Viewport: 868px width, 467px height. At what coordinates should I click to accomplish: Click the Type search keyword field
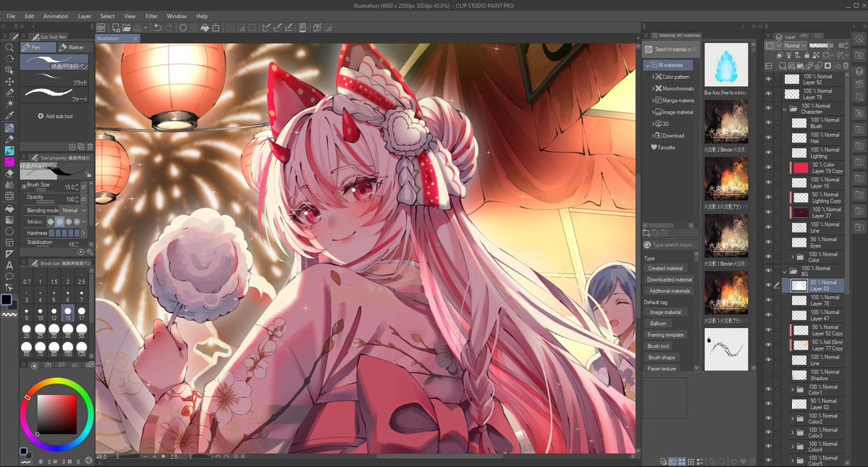tap(671, 245)
